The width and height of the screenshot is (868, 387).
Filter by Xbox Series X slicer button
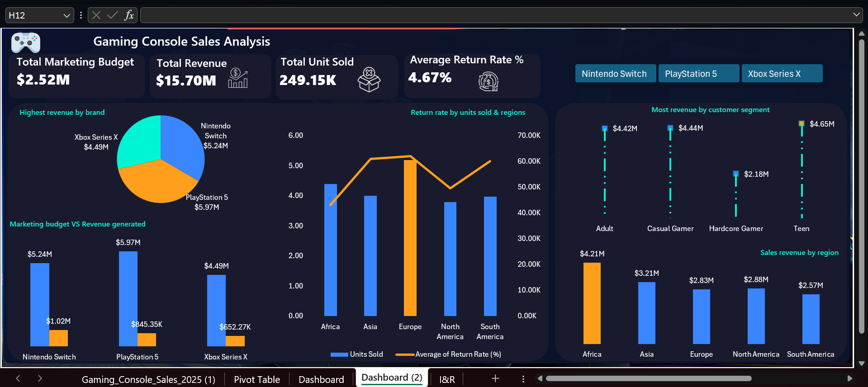[782, 73]
